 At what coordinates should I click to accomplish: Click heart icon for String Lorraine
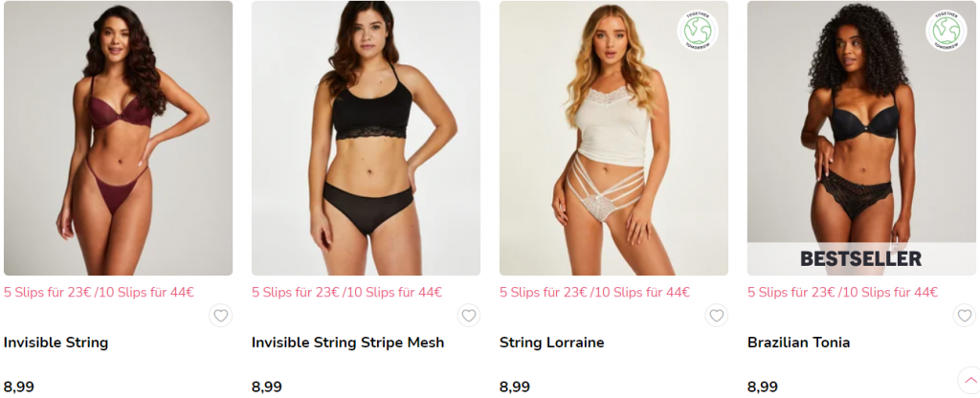[716, 316]
